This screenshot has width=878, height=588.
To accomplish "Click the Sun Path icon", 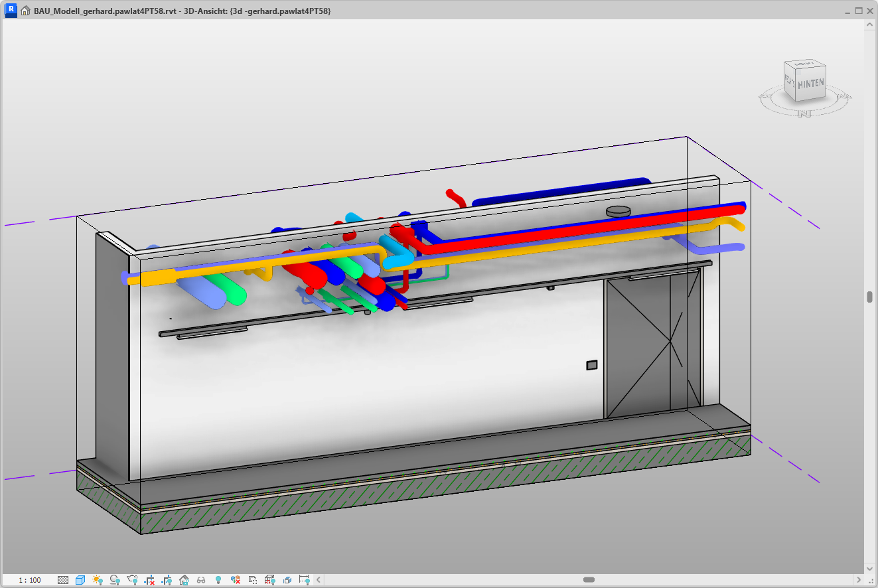I will point(98,580).
